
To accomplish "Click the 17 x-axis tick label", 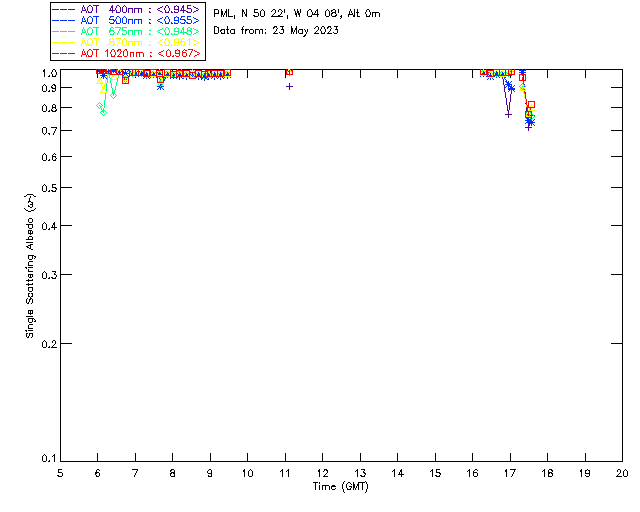I will click(510, 473).
